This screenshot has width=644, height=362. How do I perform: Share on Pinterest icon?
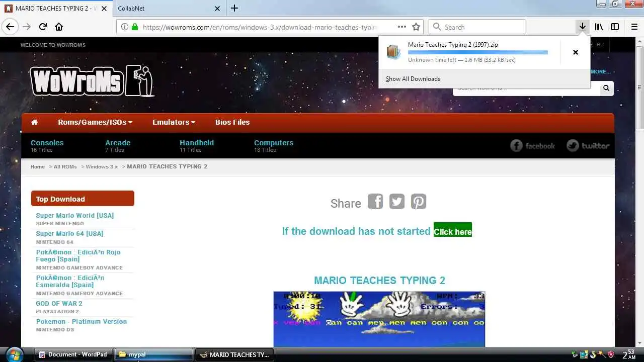[419, 201]
